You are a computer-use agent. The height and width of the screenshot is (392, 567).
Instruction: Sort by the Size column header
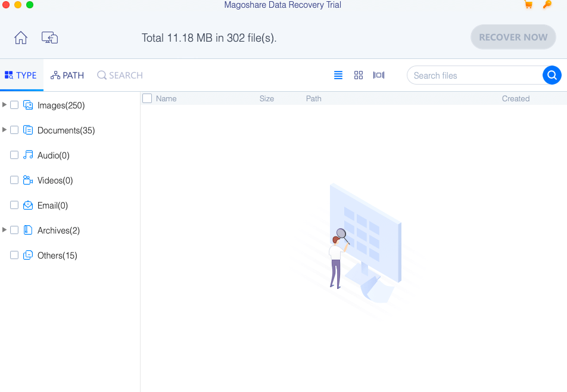[266, 98]
